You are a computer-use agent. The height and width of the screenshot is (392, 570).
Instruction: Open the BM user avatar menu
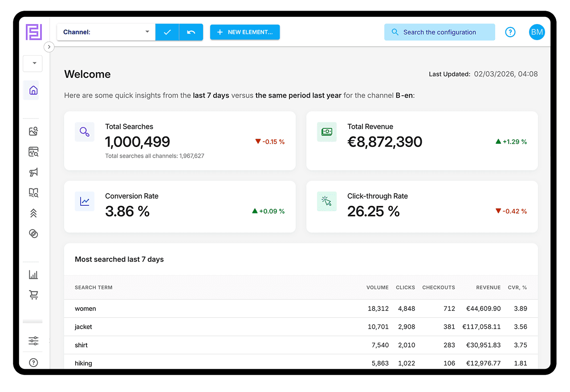pos(537,32)
